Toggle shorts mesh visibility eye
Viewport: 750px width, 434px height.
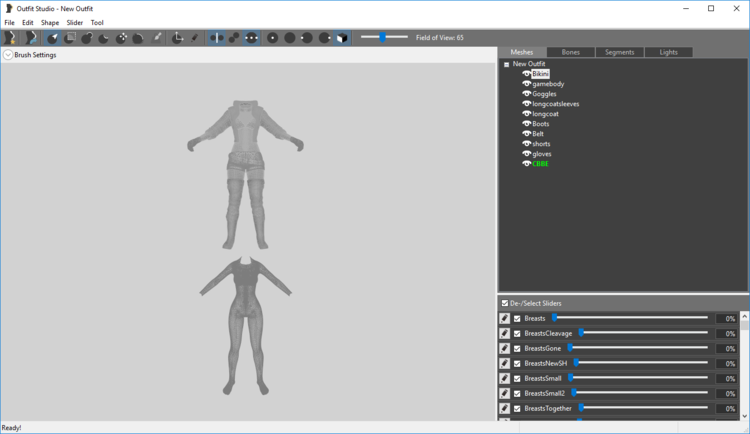click(526, 144)
